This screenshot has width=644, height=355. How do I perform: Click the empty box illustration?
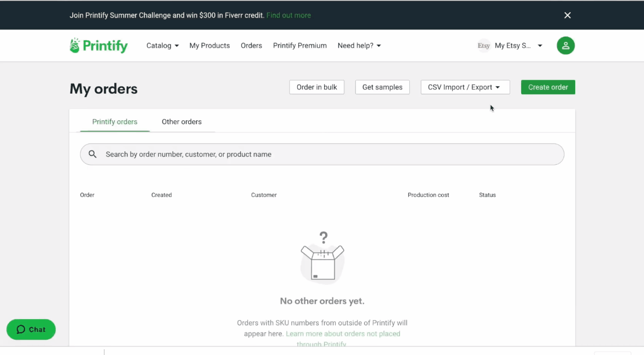(323, 258)
